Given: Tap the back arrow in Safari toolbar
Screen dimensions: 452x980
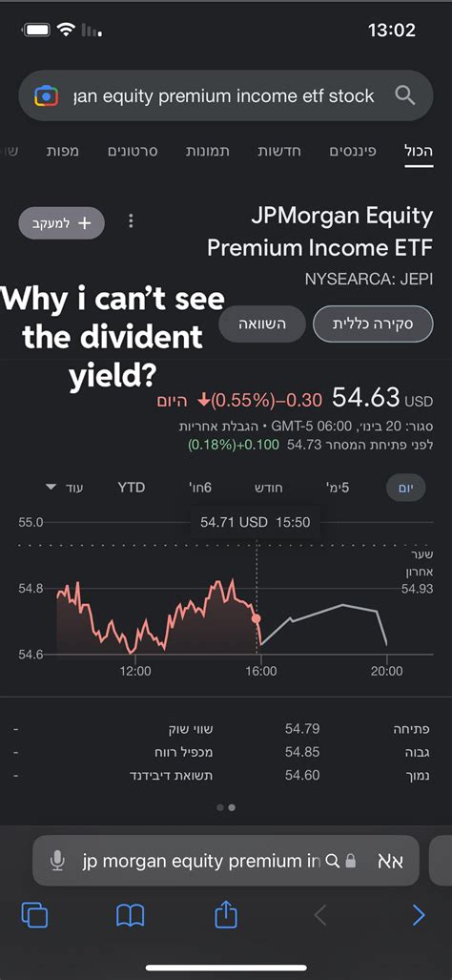Looking at the screenshot, I should [x=320, y=916].
